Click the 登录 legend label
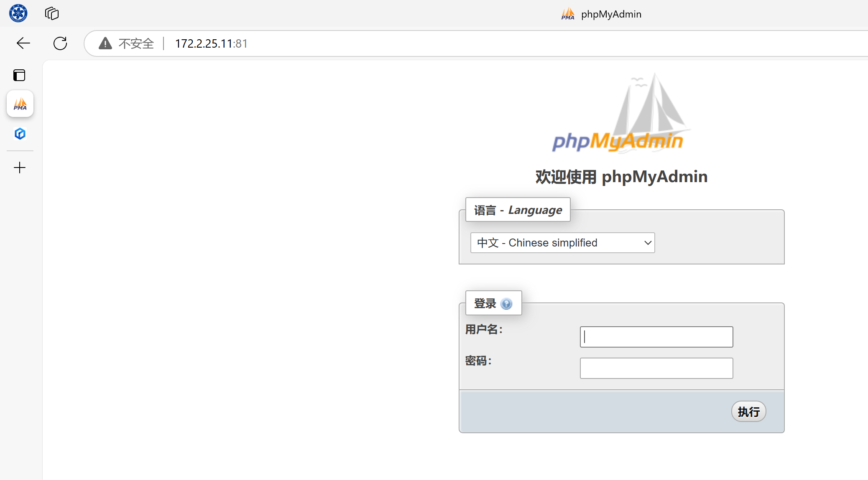The width and height of the screenshot is (868, 480). pos(485,303)
